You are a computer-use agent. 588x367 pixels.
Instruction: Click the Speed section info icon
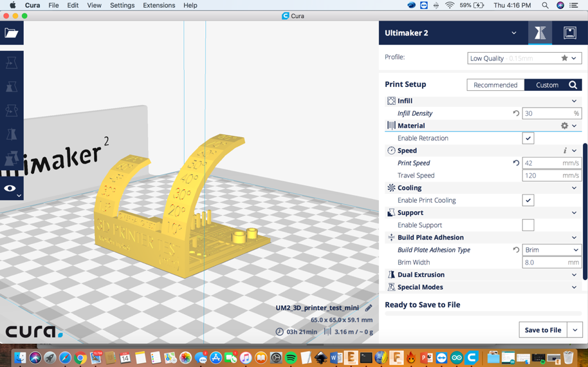point(565,151)
